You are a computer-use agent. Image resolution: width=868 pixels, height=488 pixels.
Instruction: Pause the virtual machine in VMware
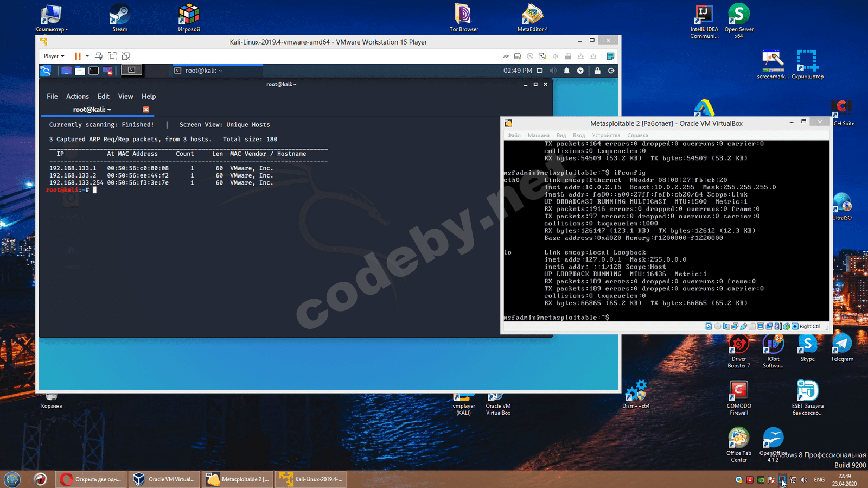point(78,56)
